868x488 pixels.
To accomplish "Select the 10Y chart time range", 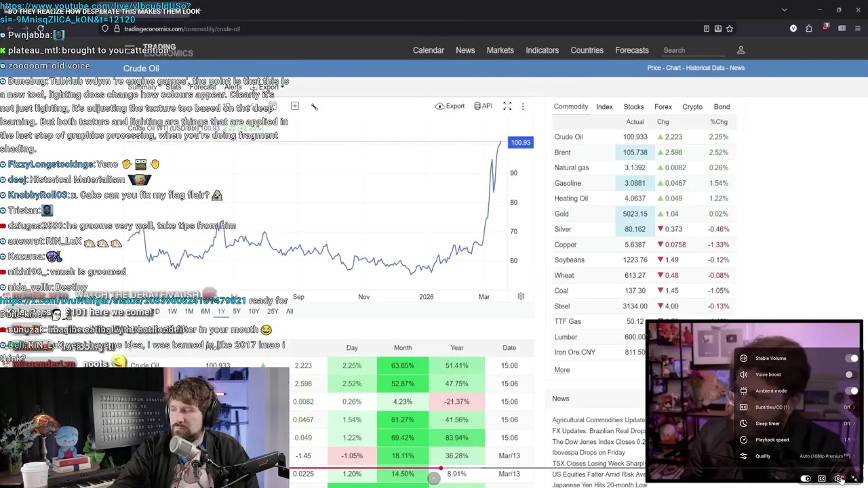I will point(254,311).
